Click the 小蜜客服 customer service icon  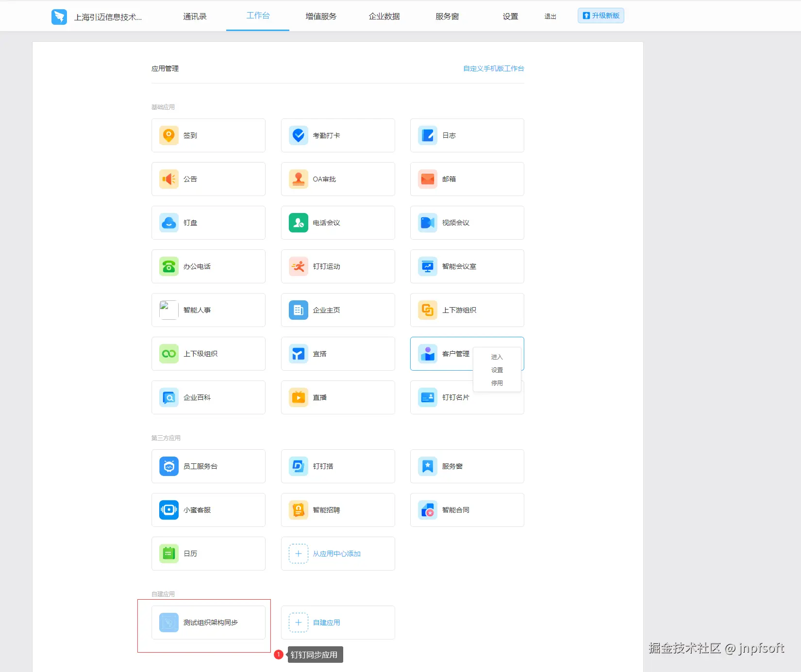coord(169,510)
